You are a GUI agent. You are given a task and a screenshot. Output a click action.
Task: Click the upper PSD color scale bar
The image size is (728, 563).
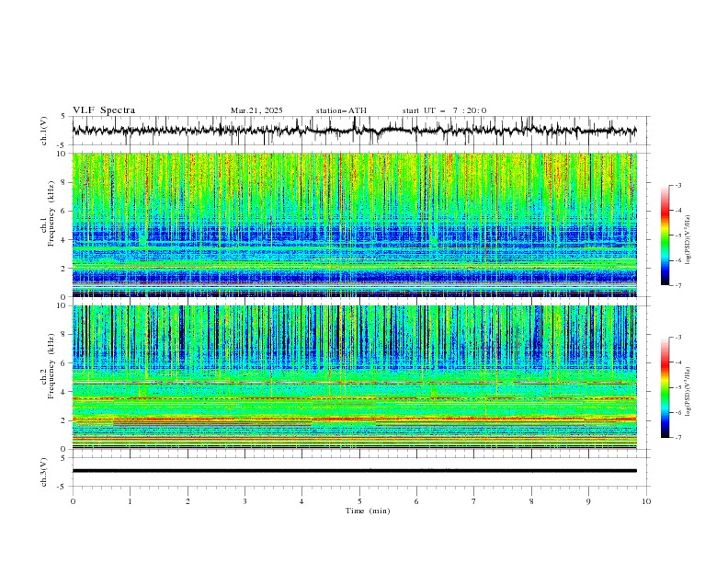tap(665, 236)
